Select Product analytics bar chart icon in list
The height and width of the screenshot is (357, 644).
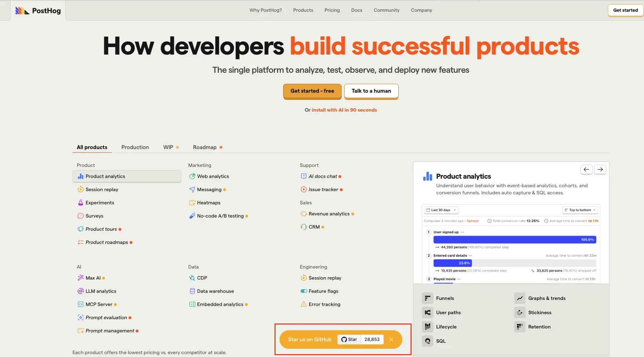coord(81,176)
